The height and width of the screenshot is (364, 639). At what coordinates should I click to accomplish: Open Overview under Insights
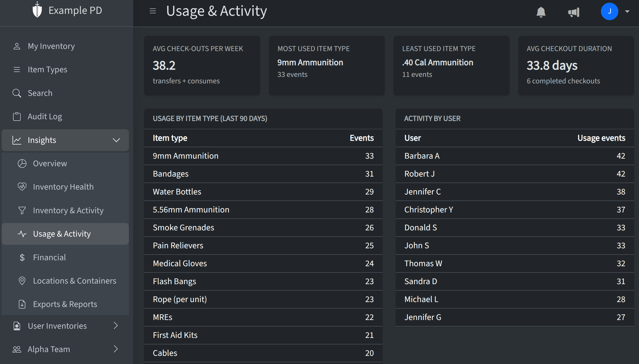(50, 163)
